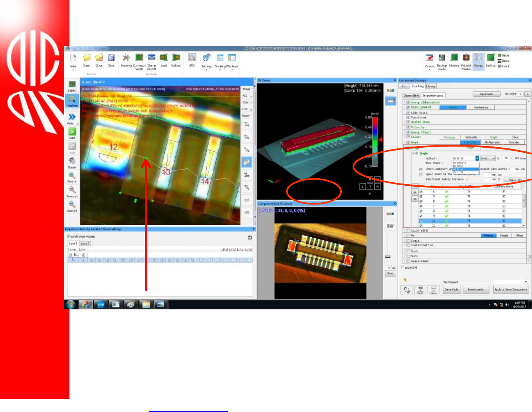Toggle the Wrong (Dimension) inspection checkbox
The height and width of the screenshot is (412, 532).
click(x=408, y=102)
